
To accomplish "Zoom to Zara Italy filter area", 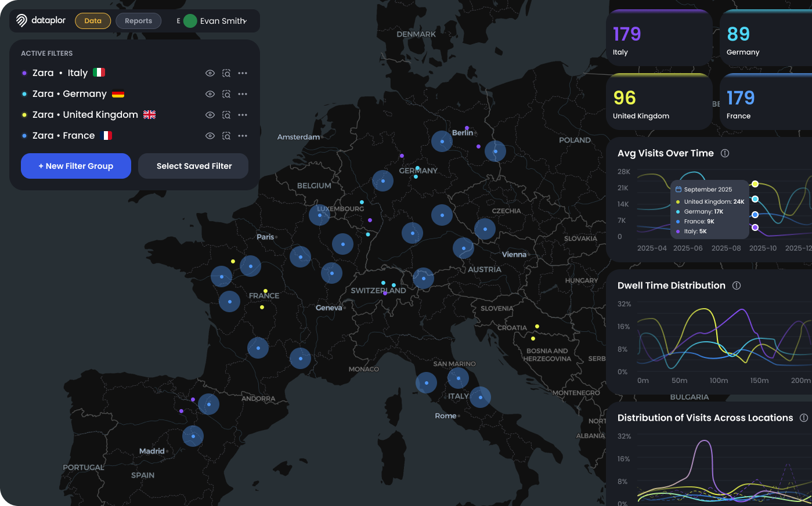I will coord(226,73).
